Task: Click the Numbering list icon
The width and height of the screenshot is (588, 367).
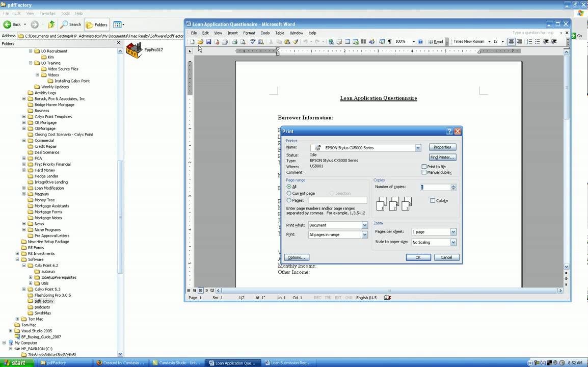Action: 529,42
